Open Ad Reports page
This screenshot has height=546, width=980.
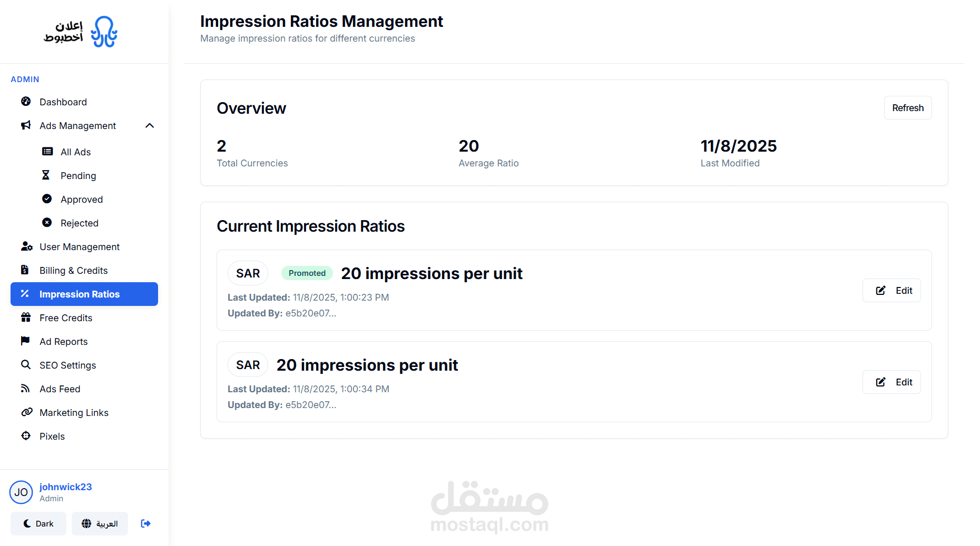click(84, 341)
